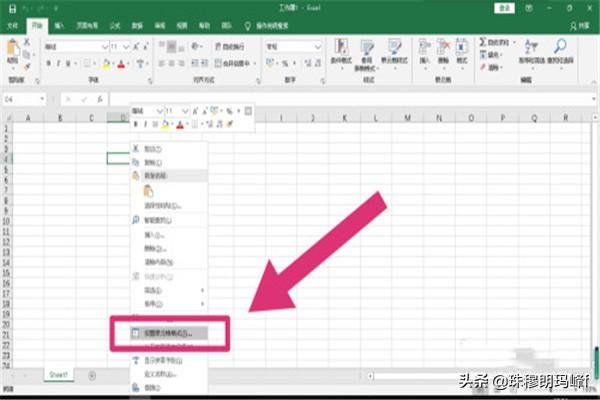Image resolution: width=600 pixels, height=400 pixels.
Task: Click the Name Box showing the cell reference
Action: tap(22, 99)
